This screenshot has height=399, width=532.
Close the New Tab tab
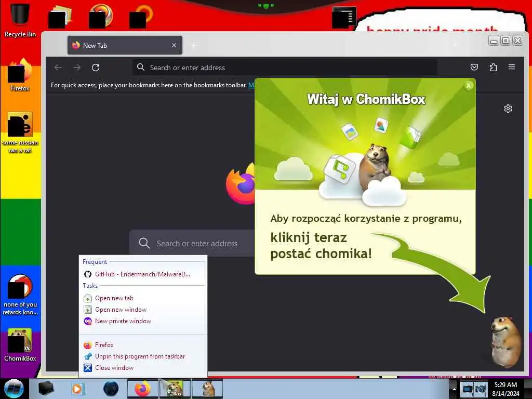[174, 45]
